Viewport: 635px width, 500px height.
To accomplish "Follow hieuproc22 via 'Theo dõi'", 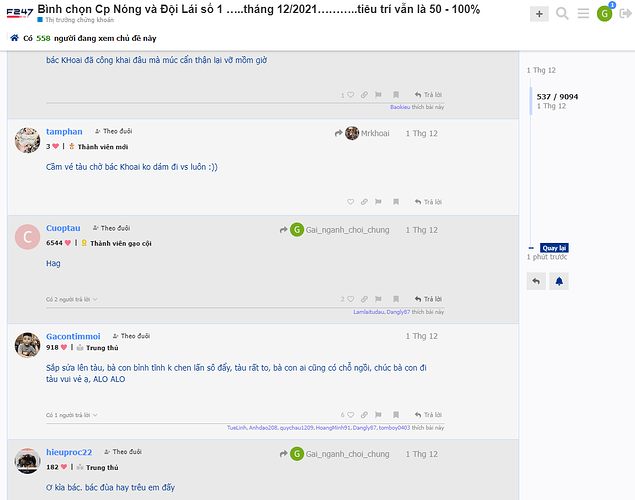I will 123,451.
